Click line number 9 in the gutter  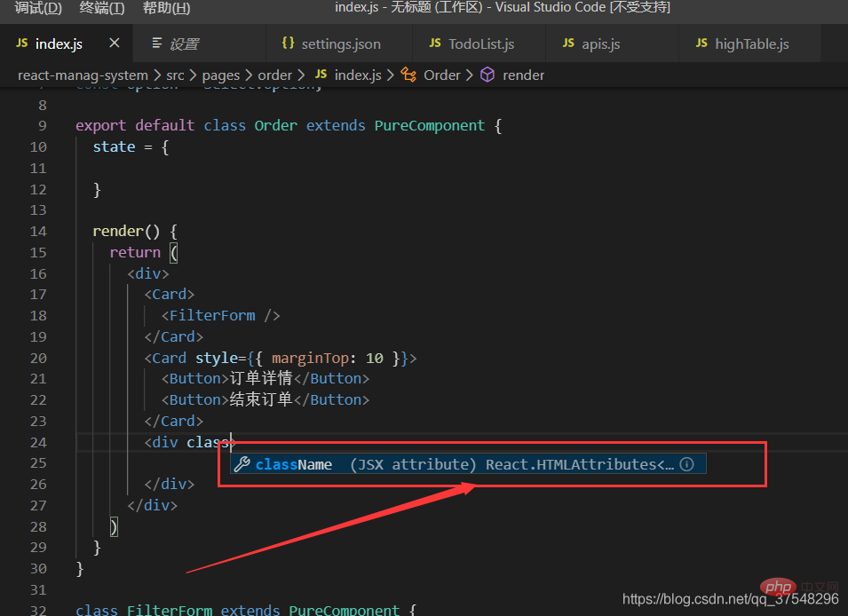(43, 126)
